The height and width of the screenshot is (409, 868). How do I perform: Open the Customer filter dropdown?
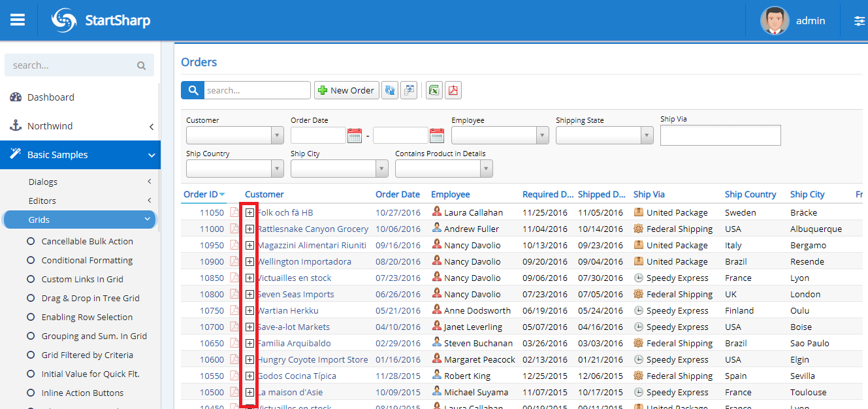[235, 135]
